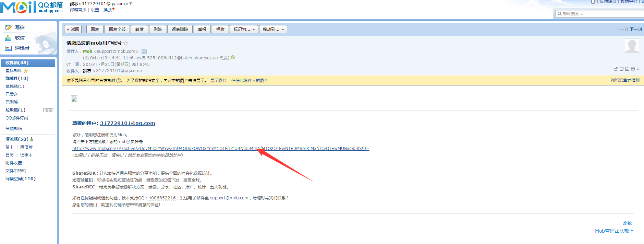Image resolution: width=644 pixels, height=244 pixels.
Task: Click the 拒收 reject button
Action: pos(220,30)
